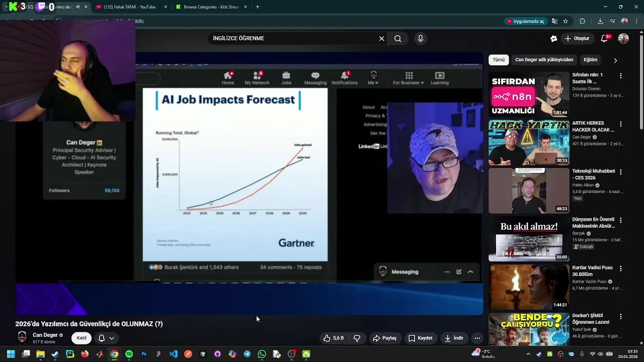The height and width of the screenshot is (362, 644).
Task: Click the Katıl join button
Action: pyautogui.click(x=82, y=338)
